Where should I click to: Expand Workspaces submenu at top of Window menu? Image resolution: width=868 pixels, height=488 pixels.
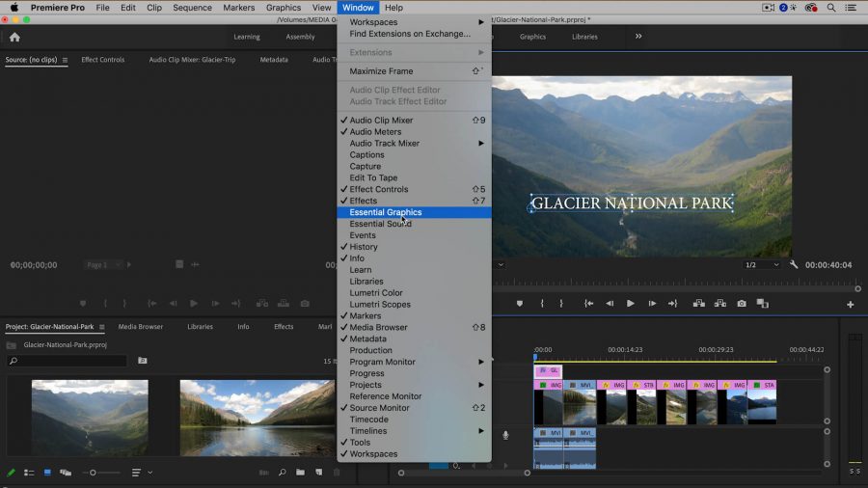414,22
